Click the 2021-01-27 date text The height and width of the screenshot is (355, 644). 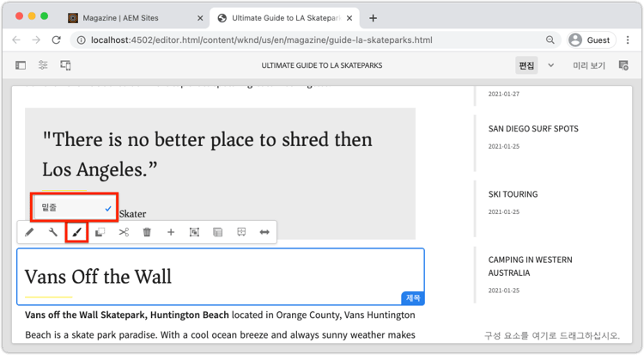coord(503,94)
